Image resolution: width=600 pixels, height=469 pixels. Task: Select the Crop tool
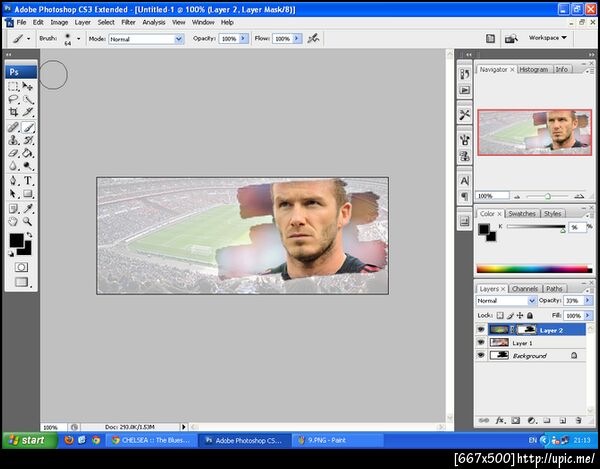tap(13, 112)
